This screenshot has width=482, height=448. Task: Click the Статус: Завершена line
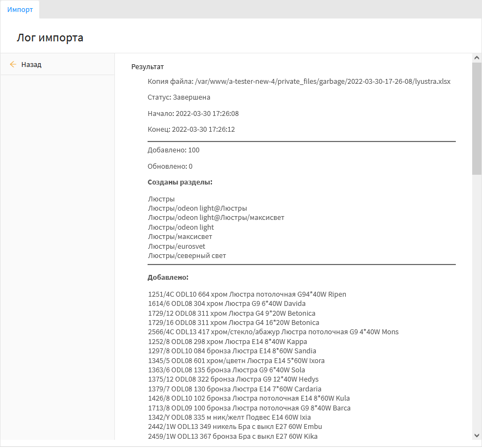point(179,97)
